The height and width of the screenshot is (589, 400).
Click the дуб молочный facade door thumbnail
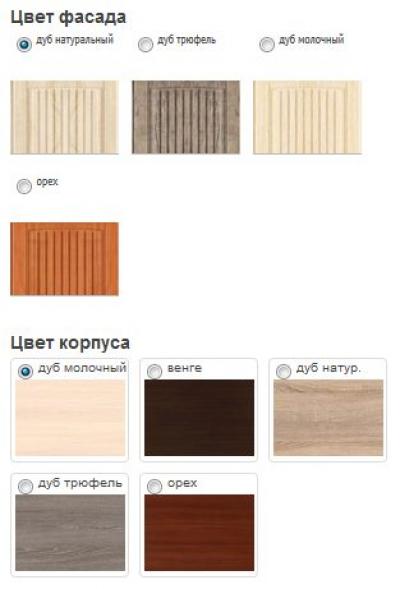(307, 117)
